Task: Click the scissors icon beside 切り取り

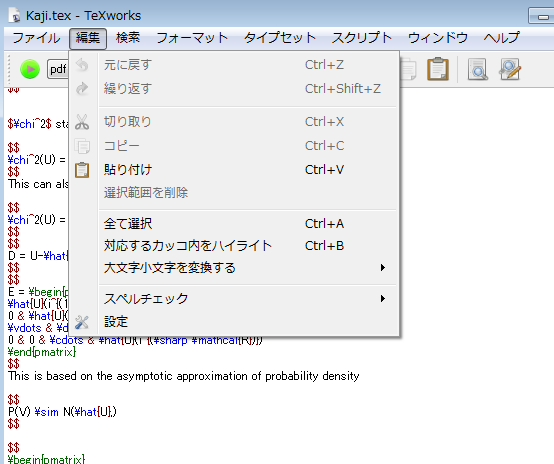Action: pos(82,122)
